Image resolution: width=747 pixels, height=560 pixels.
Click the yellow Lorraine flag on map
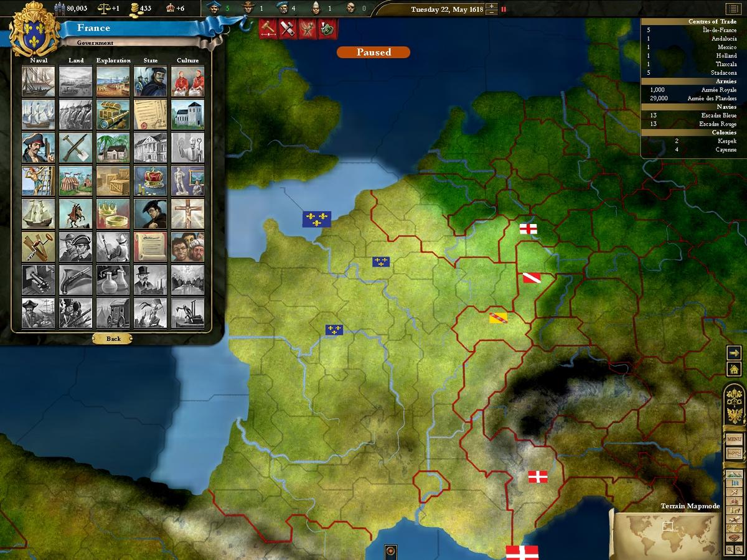[x=498, y=318]
